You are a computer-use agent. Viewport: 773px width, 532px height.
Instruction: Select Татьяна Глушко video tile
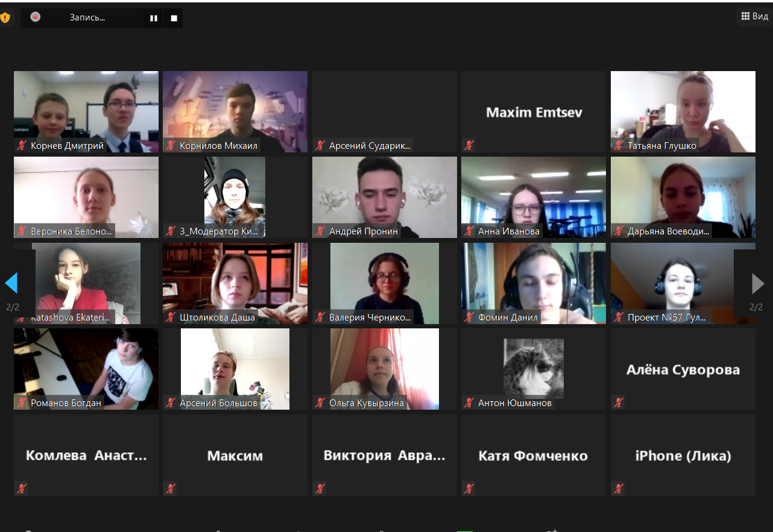pyautogui.click(x=683, y=111)
